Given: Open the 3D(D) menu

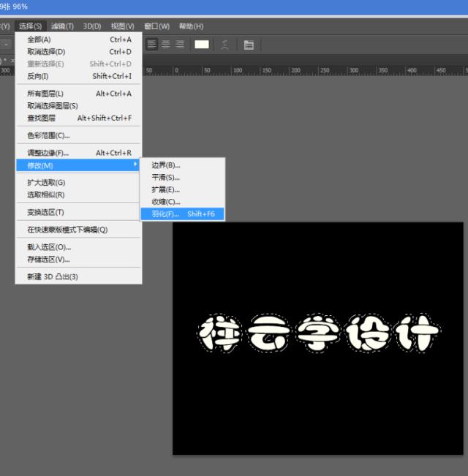Looking at the screenshot, I should [x=92, y=26].
